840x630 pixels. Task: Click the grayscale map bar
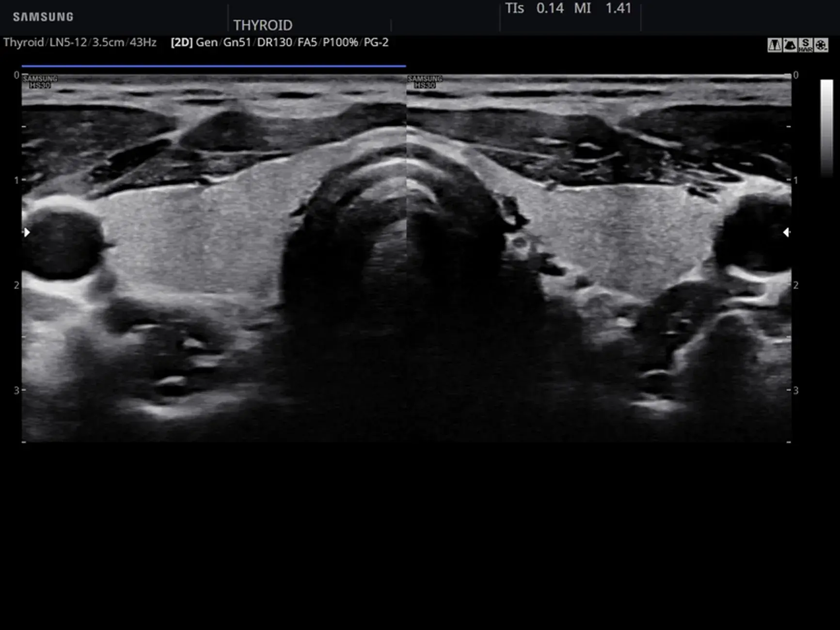click(x=826, y=127)
